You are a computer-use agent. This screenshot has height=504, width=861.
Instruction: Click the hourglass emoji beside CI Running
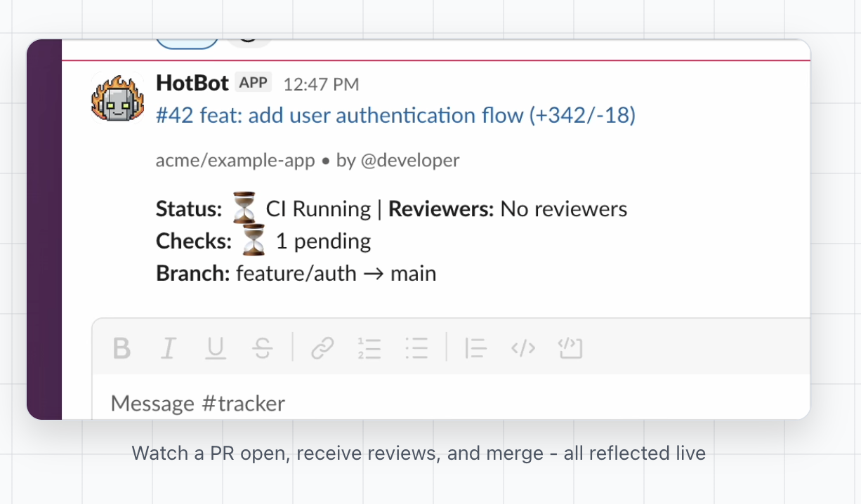pyautogui.click(x=244, y=208)
